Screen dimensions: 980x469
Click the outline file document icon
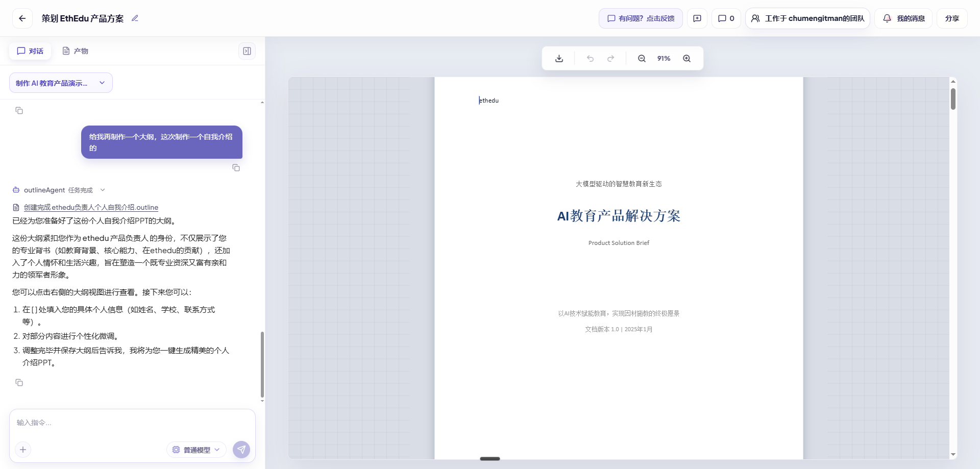(16, 207)
